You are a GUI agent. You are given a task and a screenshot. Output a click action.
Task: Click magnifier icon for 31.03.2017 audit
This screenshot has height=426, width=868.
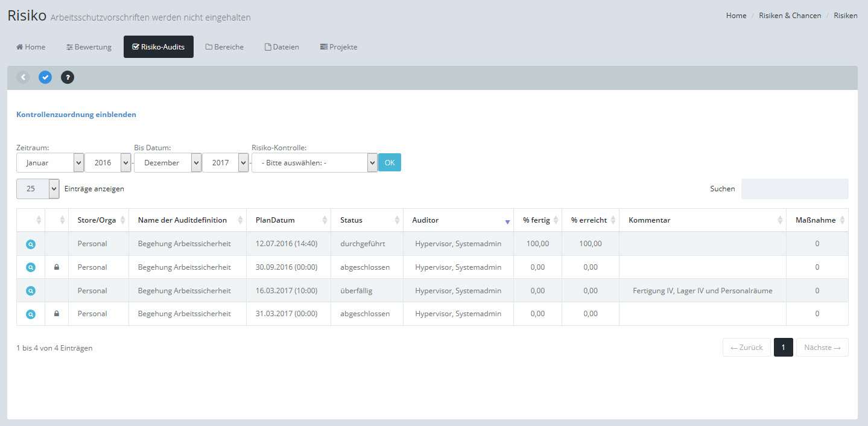(x=31, y=314)
